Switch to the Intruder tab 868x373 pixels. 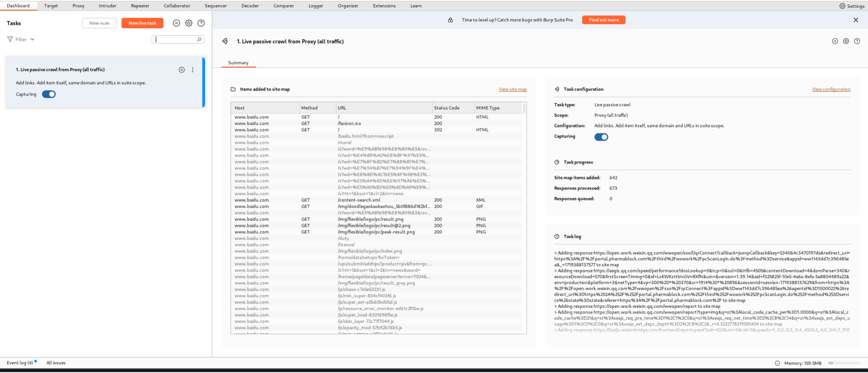coord(108,6)
